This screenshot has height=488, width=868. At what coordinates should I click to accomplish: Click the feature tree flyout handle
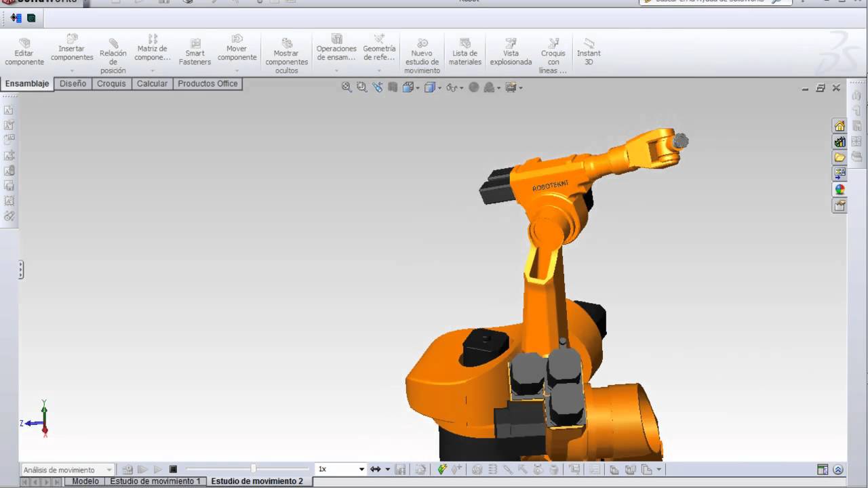tap(21, 270)
